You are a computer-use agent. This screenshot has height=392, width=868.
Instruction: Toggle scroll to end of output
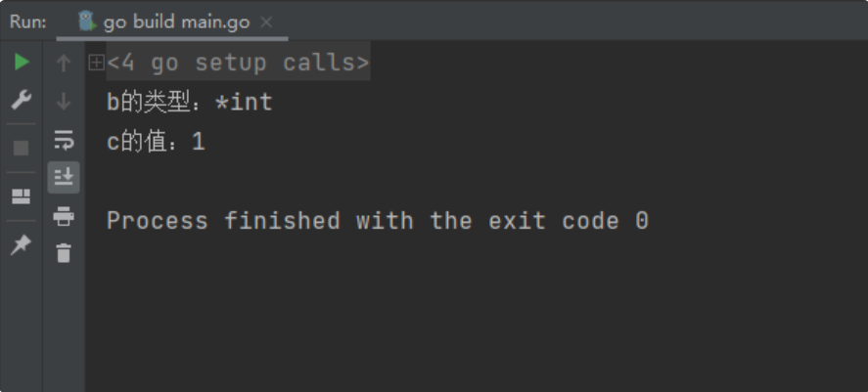[64, 178]
